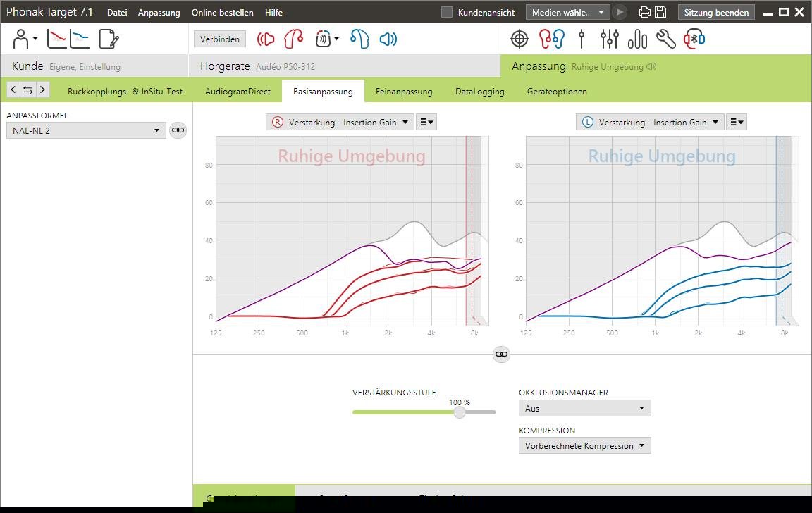The width and height of the screenshot is (812, 513).
Task: Toggle the left-right link between graphs
Action: [501, 354]
